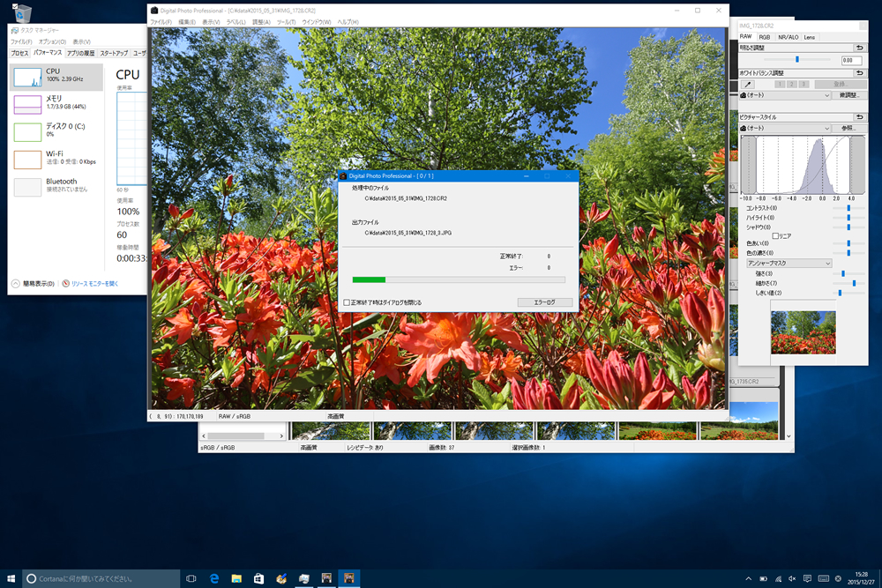Viewport: 882px width, 588px height.
Task: Open the Paint app taskbar icon
Action: [281, 578]
